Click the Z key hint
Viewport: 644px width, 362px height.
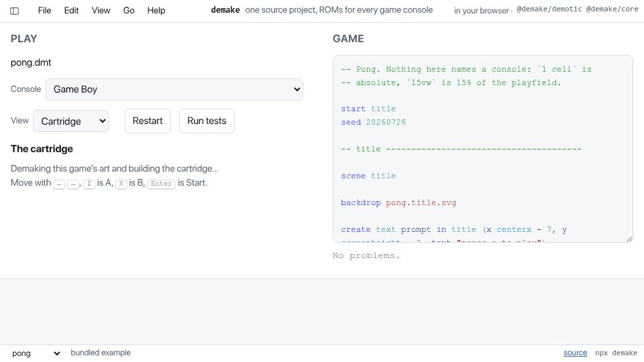coord(89,184)
